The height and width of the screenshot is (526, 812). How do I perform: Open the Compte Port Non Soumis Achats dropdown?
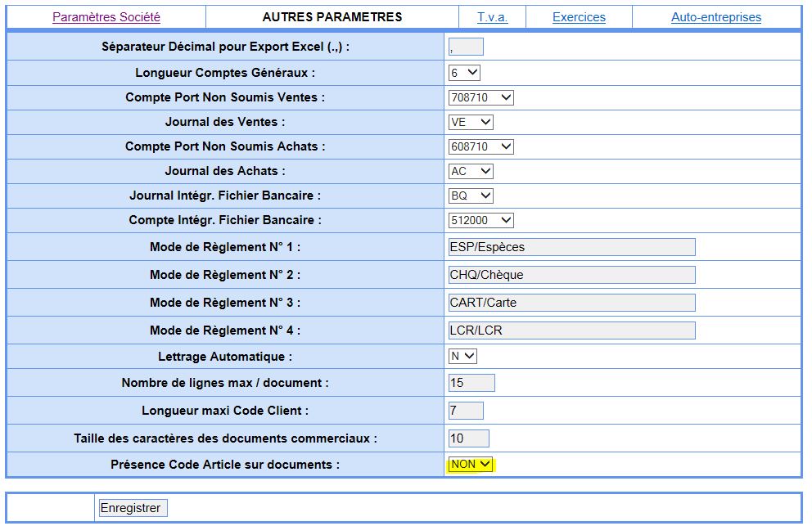(x=480, y=146)
